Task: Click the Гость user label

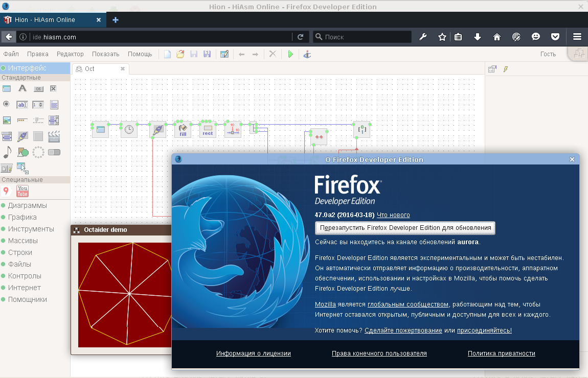Action: (548, 54)
